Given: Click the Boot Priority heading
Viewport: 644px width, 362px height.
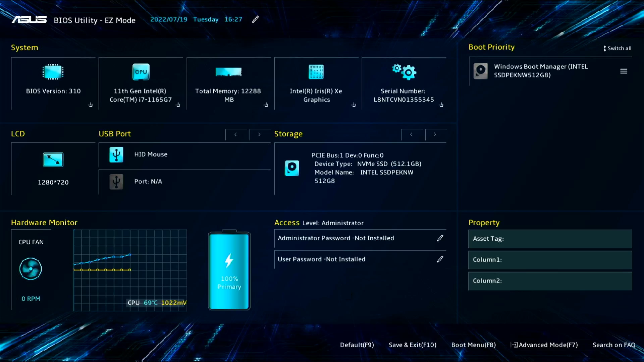Looking at the screenshot, I should tap(491, 47).
